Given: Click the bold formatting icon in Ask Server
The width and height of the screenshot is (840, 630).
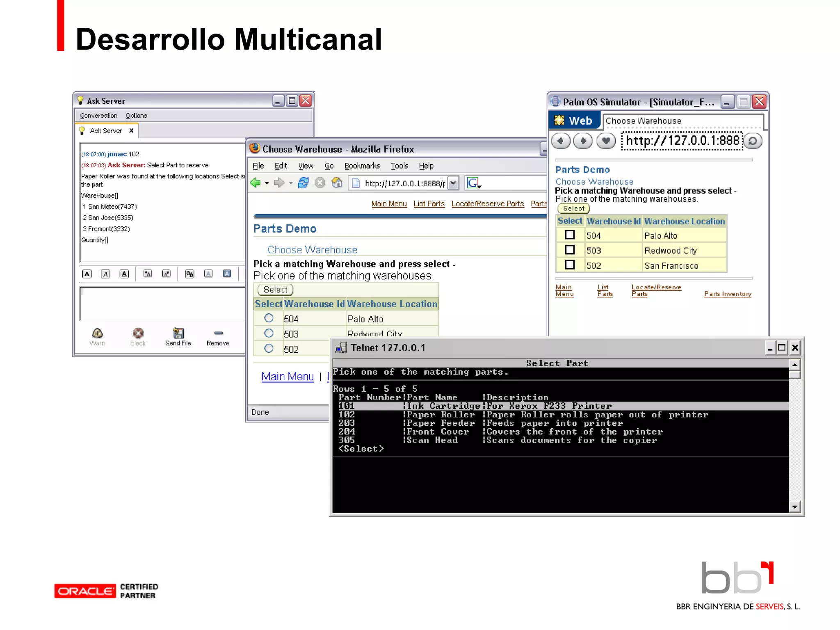Looking at the screenshot, I should (x=87, y=274).
